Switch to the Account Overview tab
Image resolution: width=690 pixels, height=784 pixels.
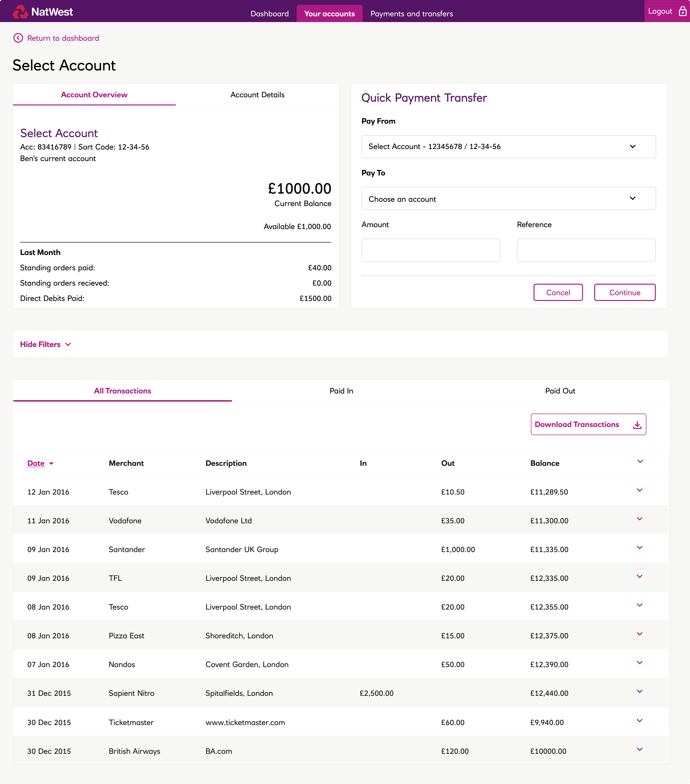point(94,95)
